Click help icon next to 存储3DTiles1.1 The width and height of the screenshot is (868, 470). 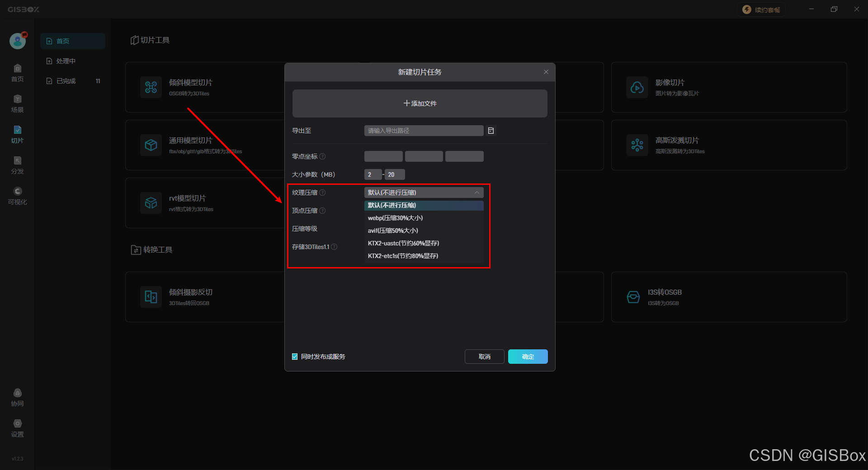pyautogui.click(x=334, y=247)
